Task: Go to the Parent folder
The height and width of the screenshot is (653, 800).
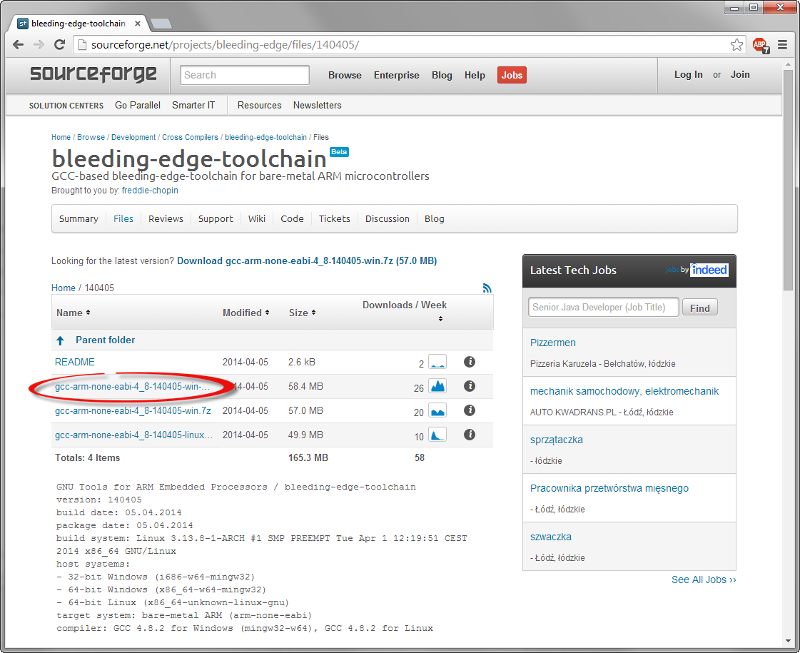Action: point(105,340)
